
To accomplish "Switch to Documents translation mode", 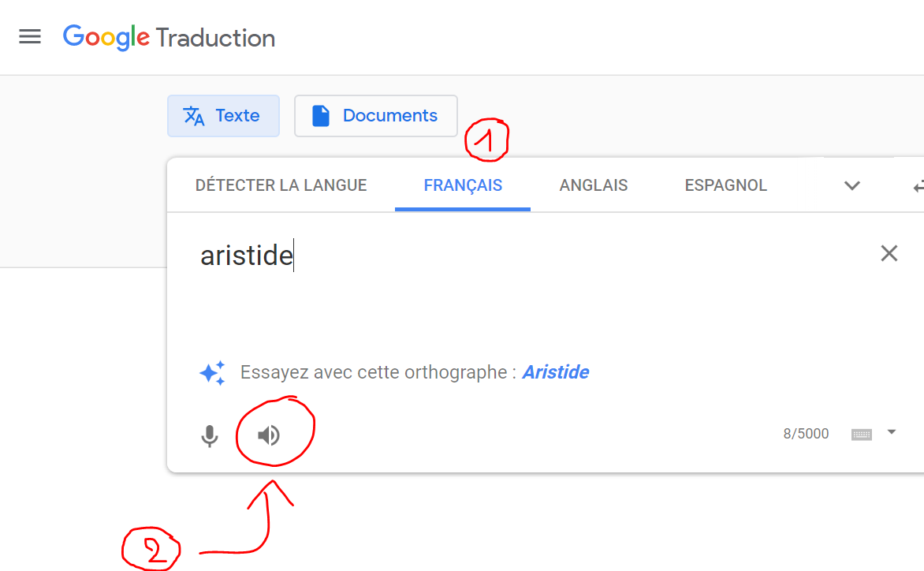I will tap(376, 116).
